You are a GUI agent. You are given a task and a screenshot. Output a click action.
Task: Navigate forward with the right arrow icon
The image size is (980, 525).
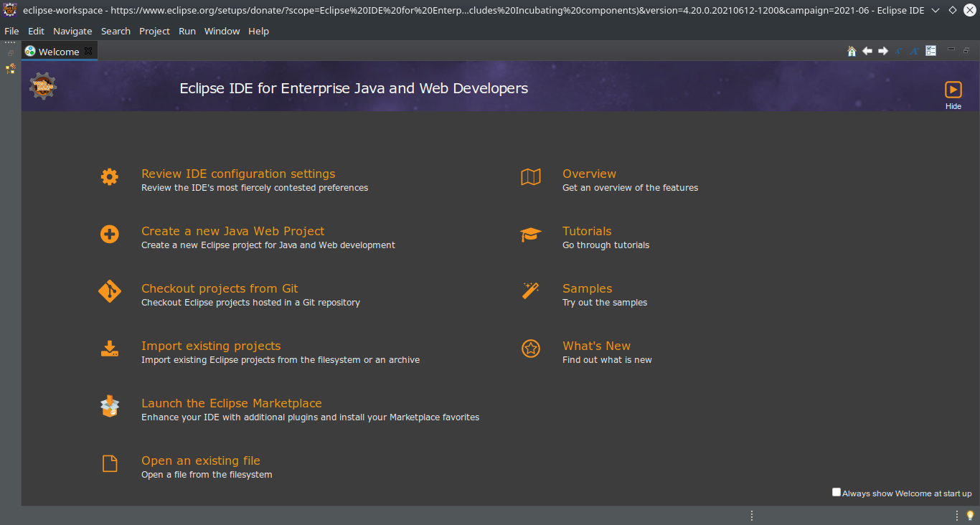click(883, 51)
